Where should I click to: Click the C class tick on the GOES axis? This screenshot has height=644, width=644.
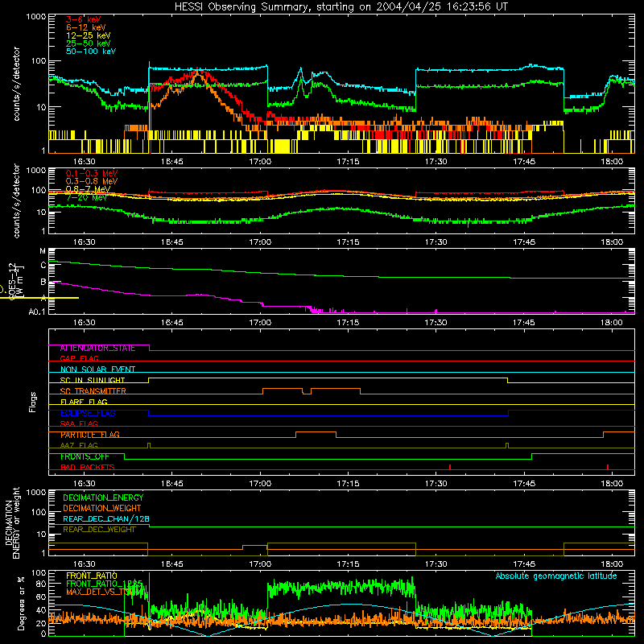[43, 266]
